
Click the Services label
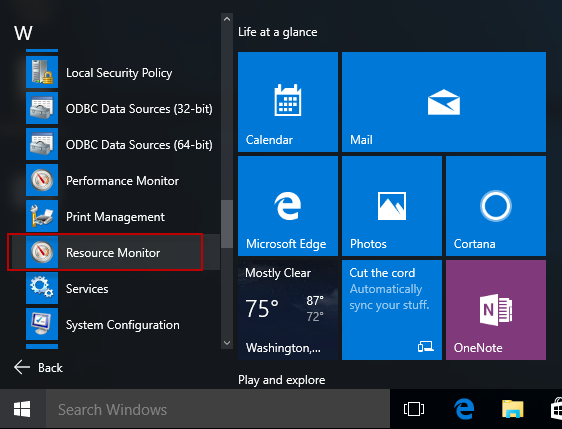[87, 289]
